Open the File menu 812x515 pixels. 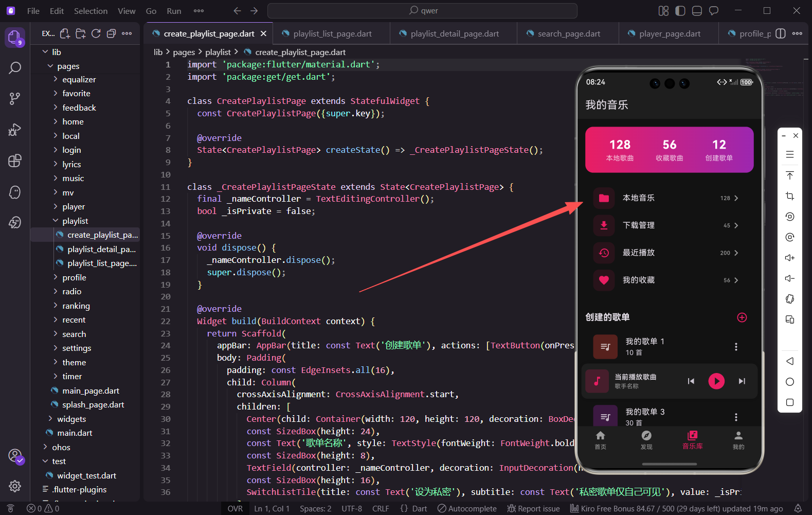coord(33,11)
